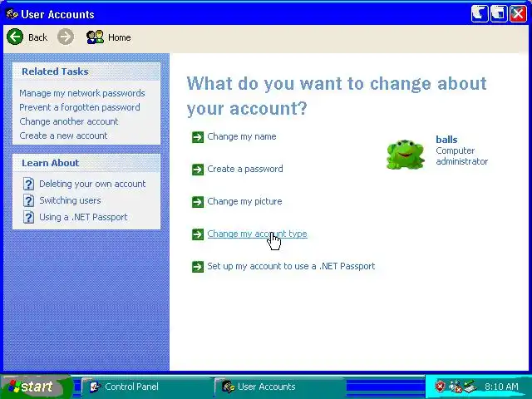Viewport: 532px width, 399px height.
Task: Click the Home label in toolbar
Action: tap(120, 37)
